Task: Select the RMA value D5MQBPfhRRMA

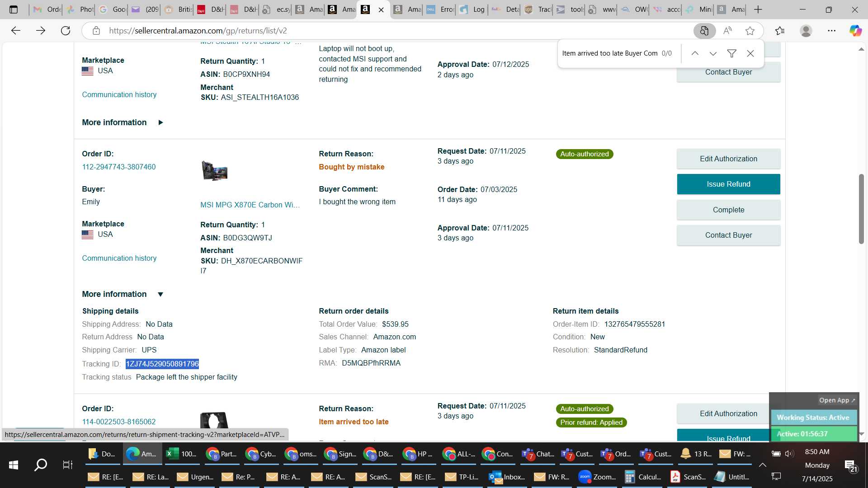Action: coord(371,363)
